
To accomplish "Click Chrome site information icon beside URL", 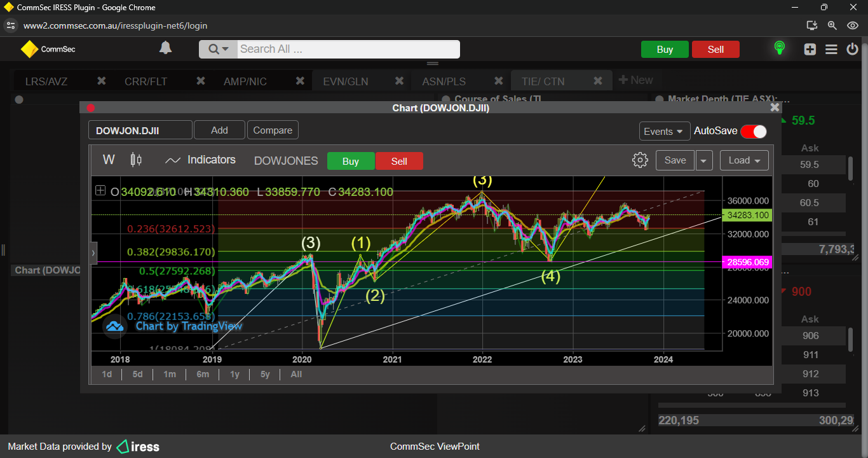I will click(10, 25).
